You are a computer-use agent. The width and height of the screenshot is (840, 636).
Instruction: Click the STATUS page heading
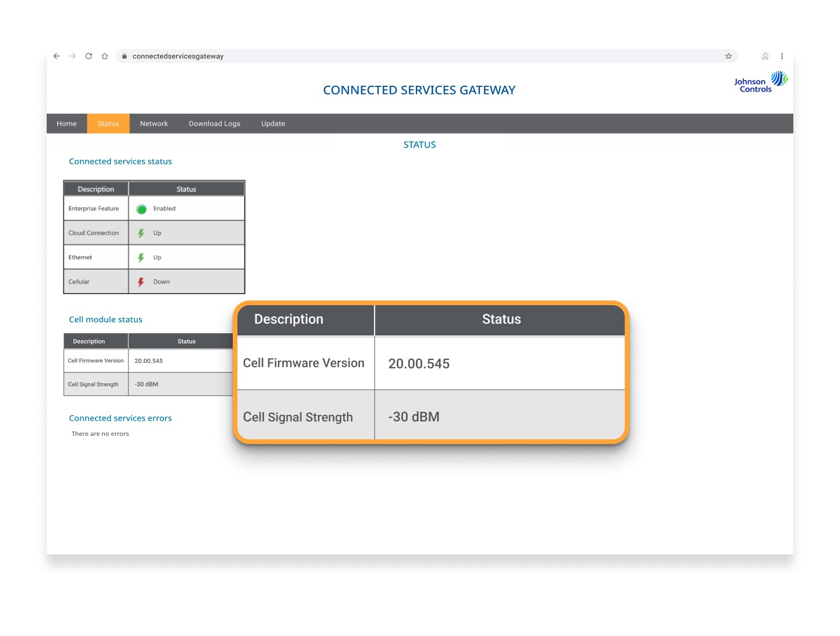[x=419, y=145]
